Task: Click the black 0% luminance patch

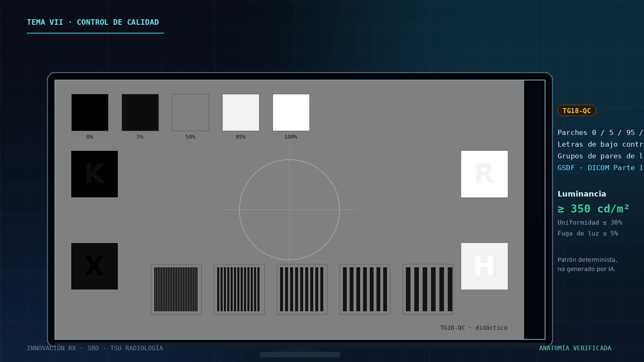Action: click(90, 112)
